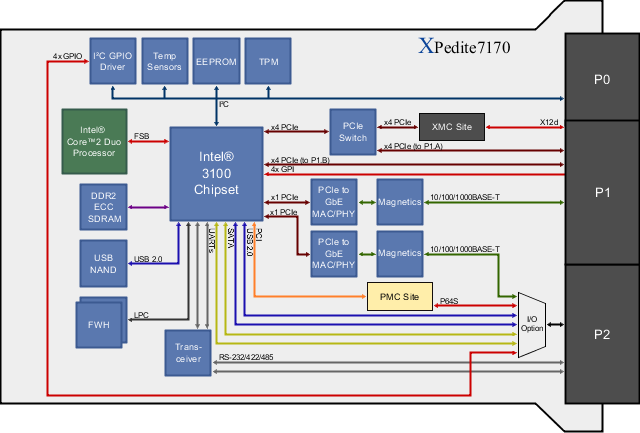Click the EEPROM block

coord(216,61)
